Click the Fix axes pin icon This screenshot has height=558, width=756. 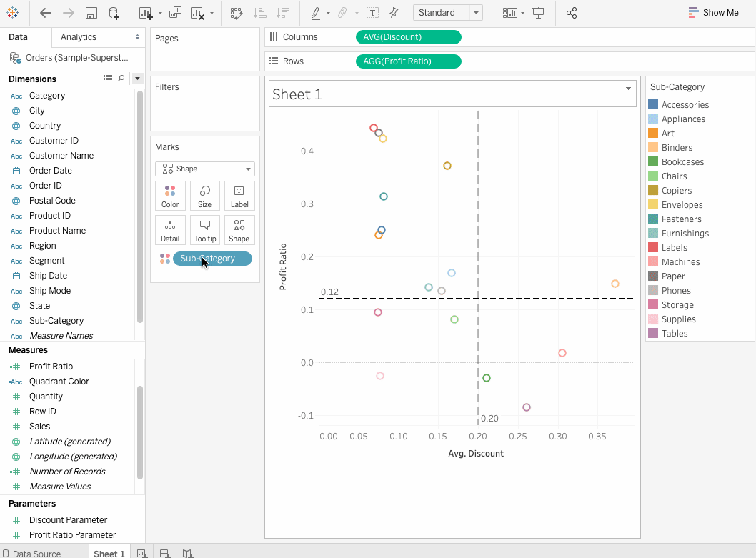[x=394, y=13]
